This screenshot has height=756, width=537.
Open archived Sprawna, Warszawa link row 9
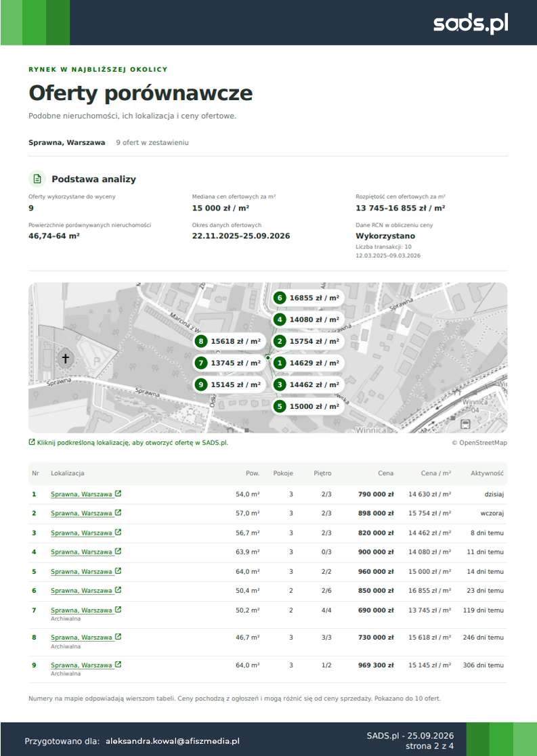81,665
